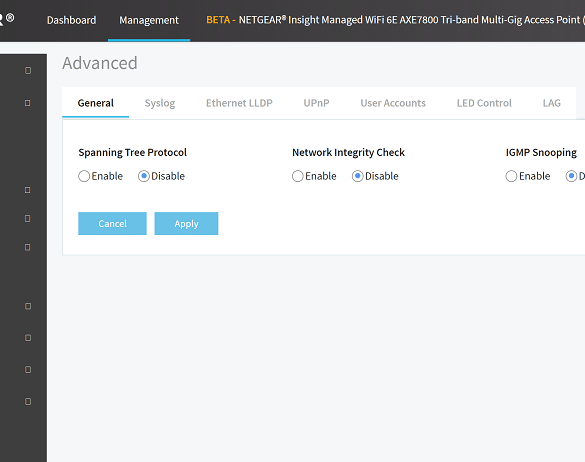
Task: Open the LAG tab
Action: point(551,103)
